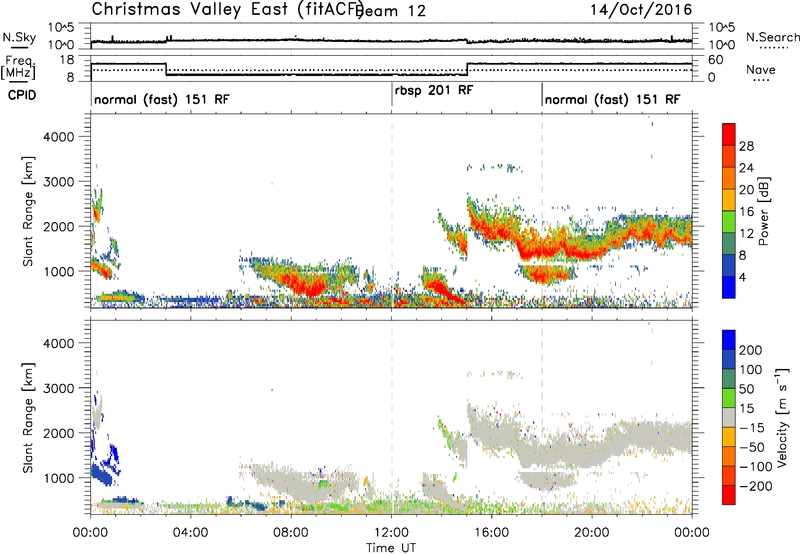Click the 'CPID' label

[22, 95]
